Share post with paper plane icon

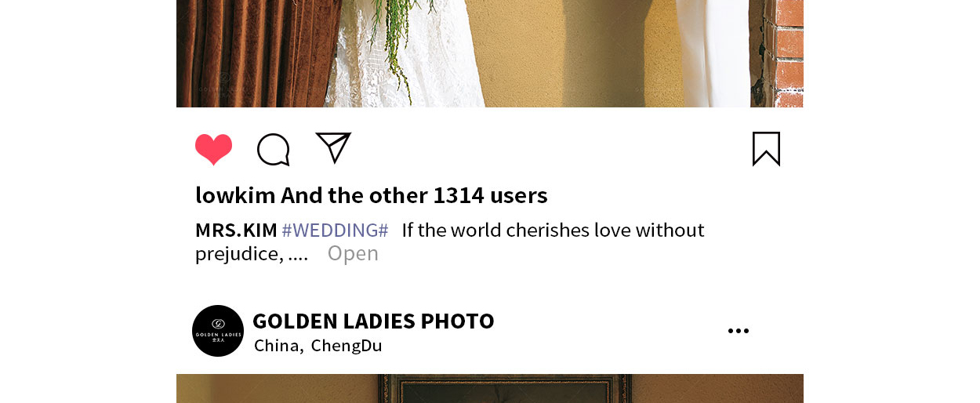[x=333, y=147]
